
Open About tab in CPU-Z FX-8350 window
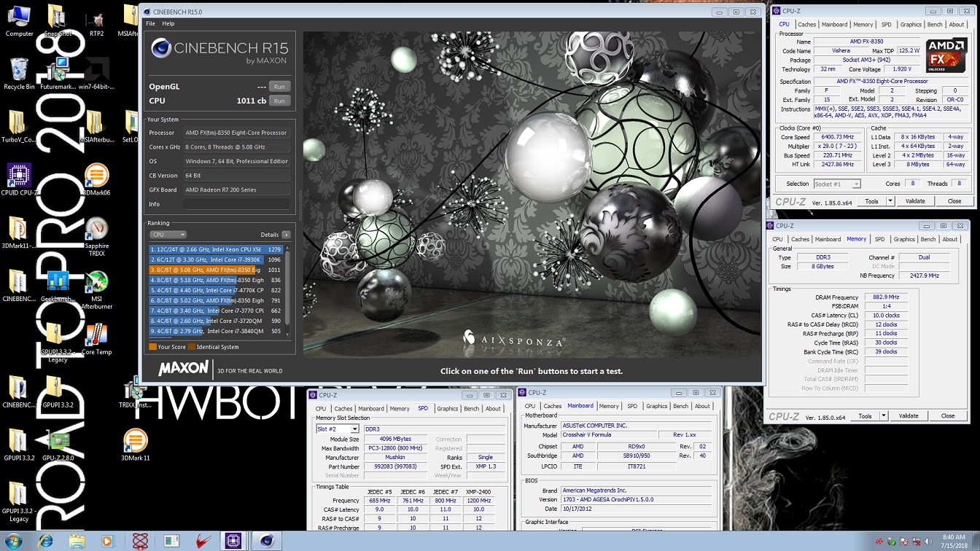tap(957, 24)
